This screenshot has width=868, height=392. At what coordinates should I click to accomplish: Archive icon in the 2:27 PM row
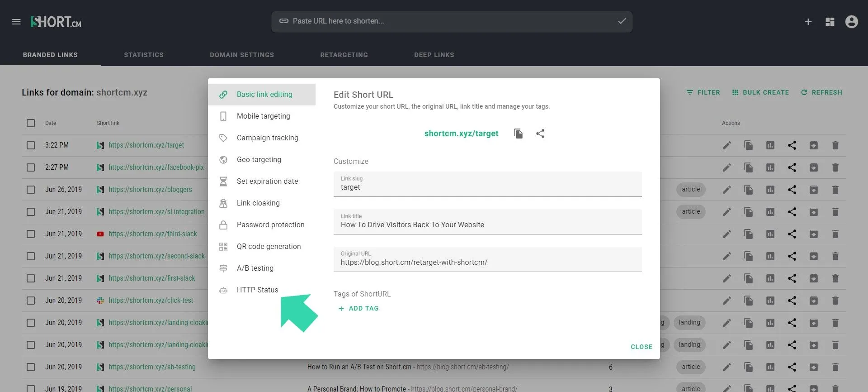pyautogui.click(x=814, y=167)
